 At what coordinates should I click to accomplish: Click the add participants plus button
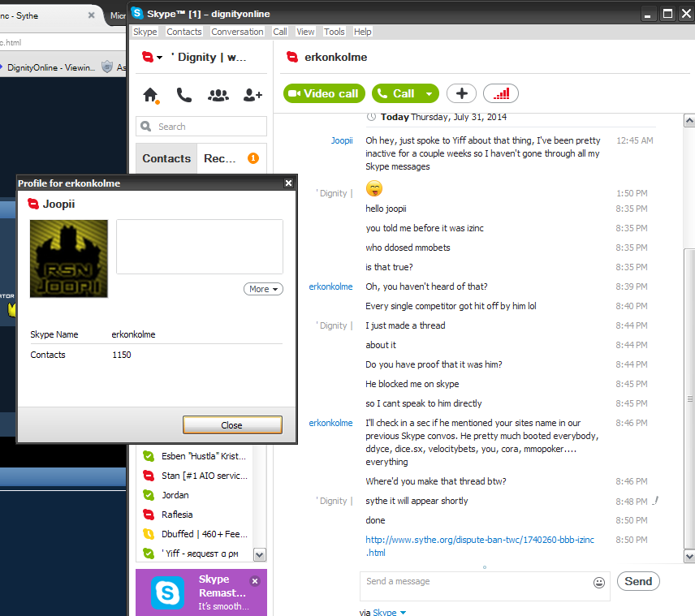pos(461,93)
